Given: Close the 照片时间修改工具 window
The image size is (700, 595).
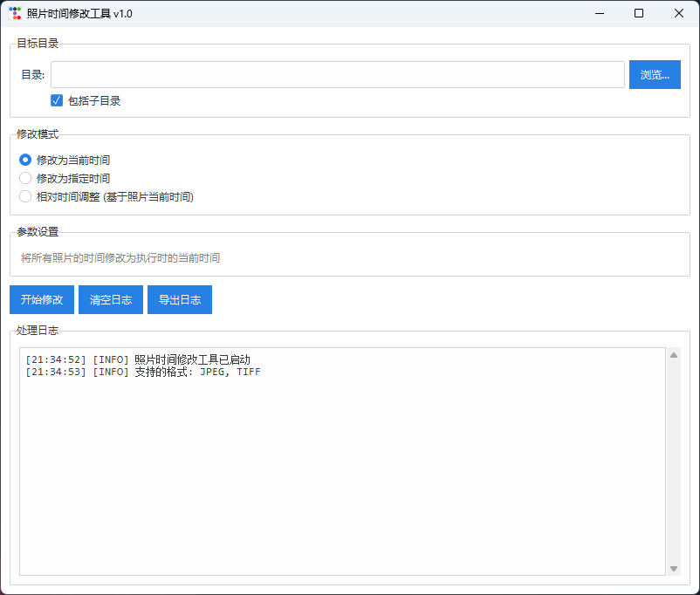Looking at the screenshot, I should [x=679, y=14].
